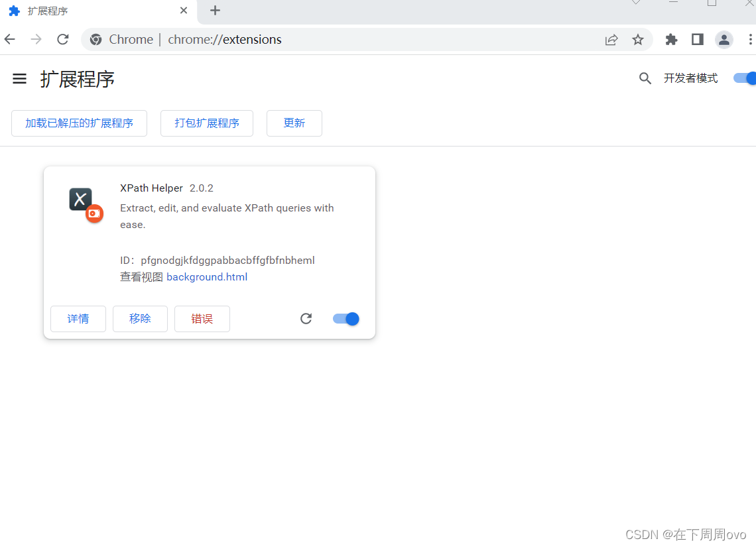Click the 加载已解压的扩展程序 button
The height and width of the screenshot is (547, 756).
tap(79, 123)
